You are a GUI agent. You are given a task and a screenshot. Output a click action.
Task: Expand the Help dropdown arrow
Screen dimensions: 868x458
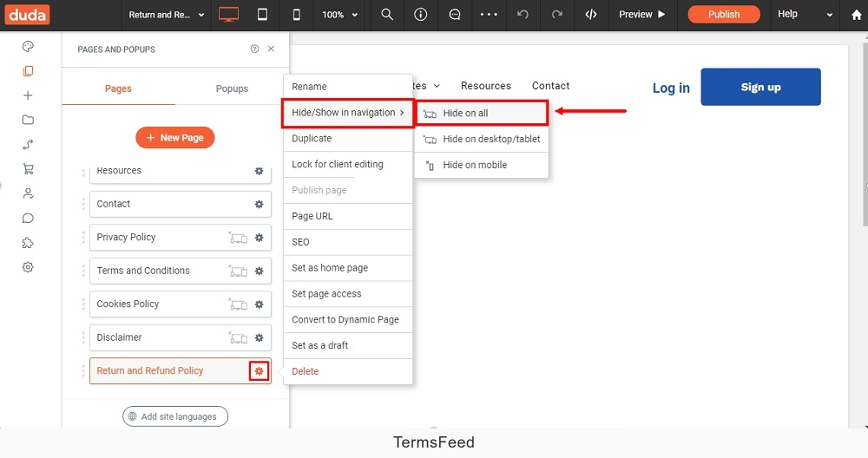click(829, 15)
